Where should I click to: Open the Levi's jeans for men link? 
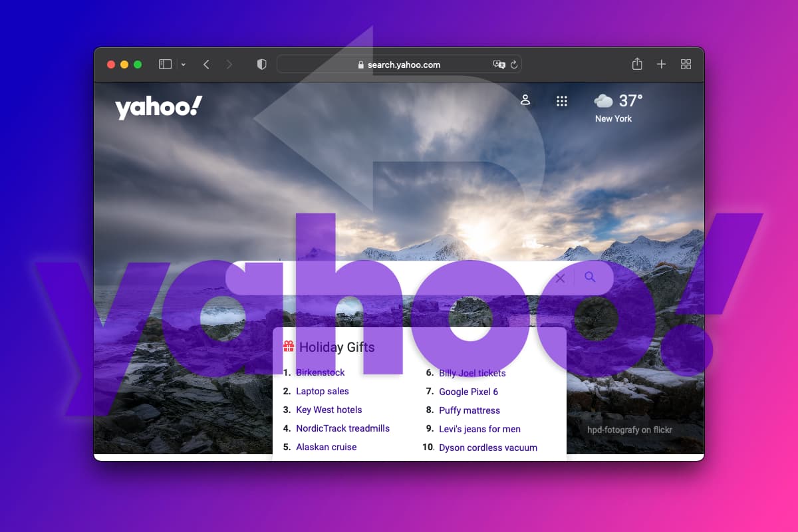click(x=479, y=429)
